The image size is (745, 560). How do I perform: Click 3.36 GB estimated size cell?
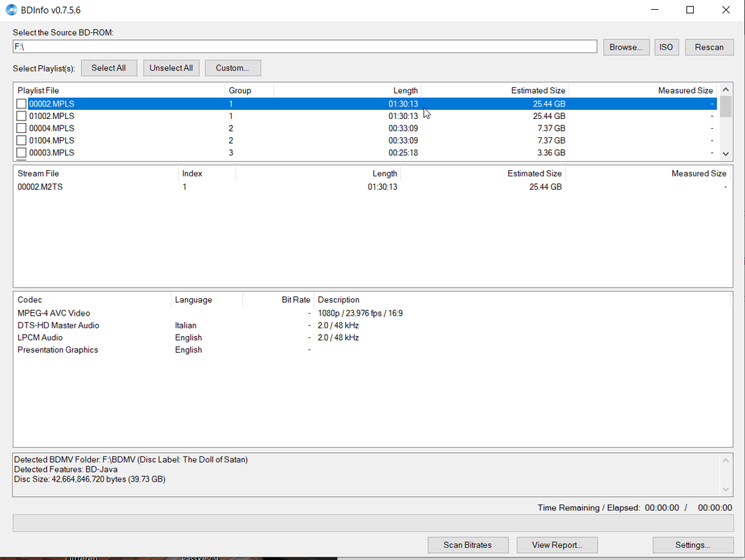click(551, 153)
